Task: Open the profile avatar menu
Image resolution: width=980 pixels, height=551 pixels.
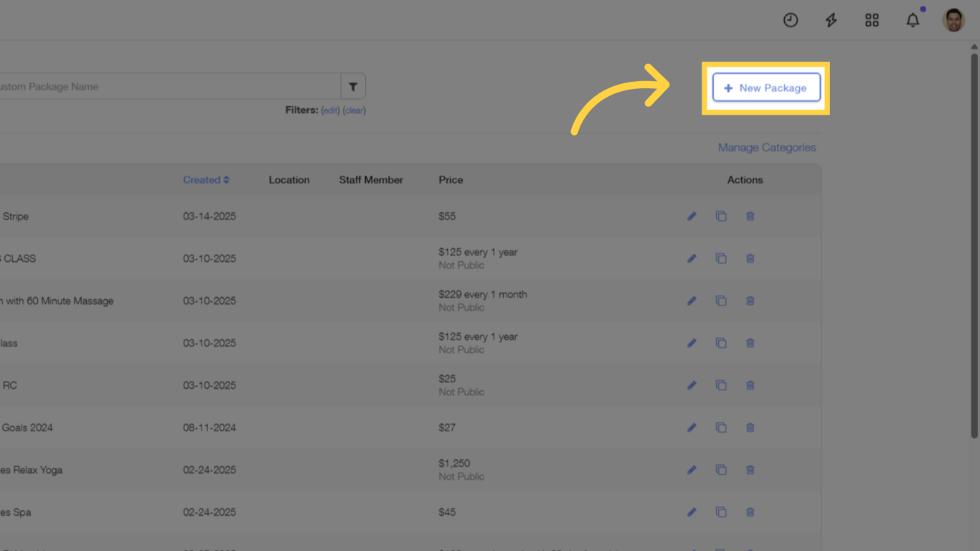Action: pyautogui.click(x=953, y=20)
